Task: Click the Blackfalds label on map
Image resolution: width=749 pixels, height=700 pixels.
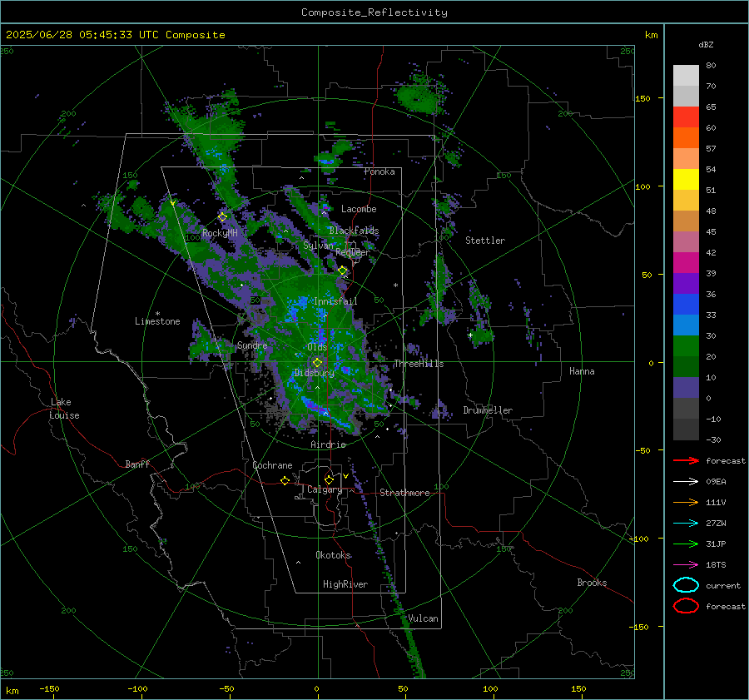Action: coord(354,231)
